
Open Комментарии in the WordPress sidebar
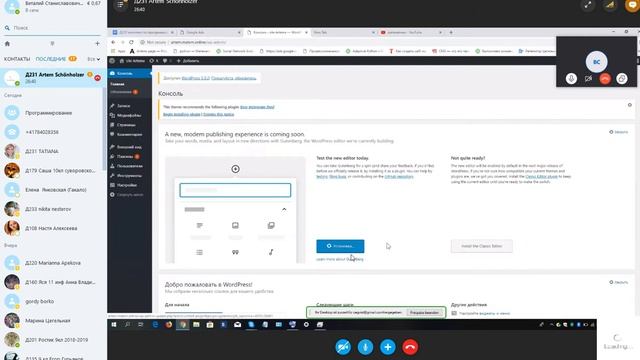(x=130, y=134)
